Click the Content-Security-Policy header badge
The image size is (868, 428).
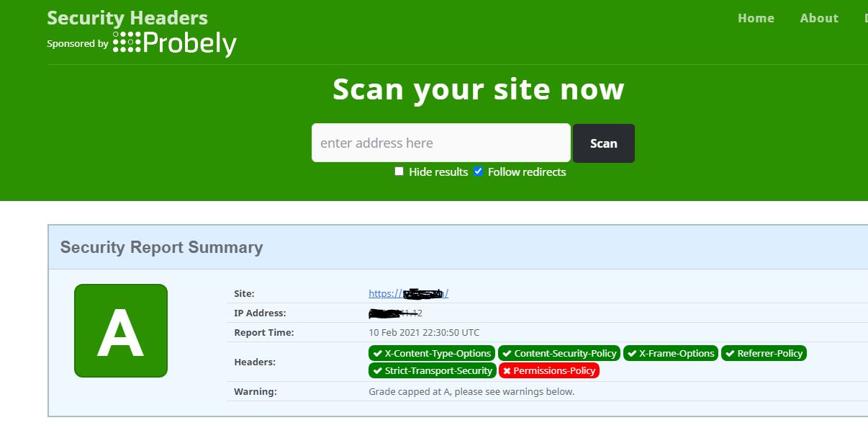pyautogui.click(x=561, y=353)
